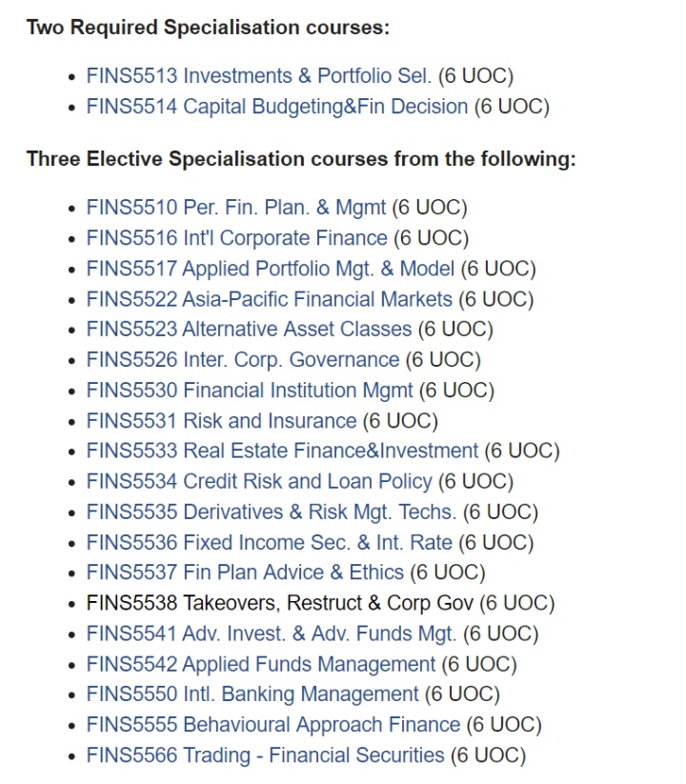Open FINS5516 Int'l Corporate Finance course
Image resolution: width=686 pixels, height=784 pixels.
coord(236,238)
